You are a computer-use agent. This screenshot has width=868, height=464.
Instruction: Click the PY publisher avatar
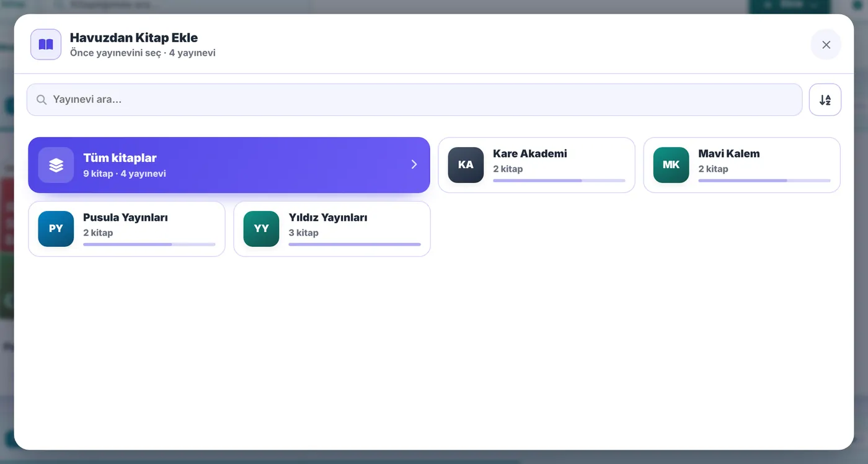tap(56, 229)
